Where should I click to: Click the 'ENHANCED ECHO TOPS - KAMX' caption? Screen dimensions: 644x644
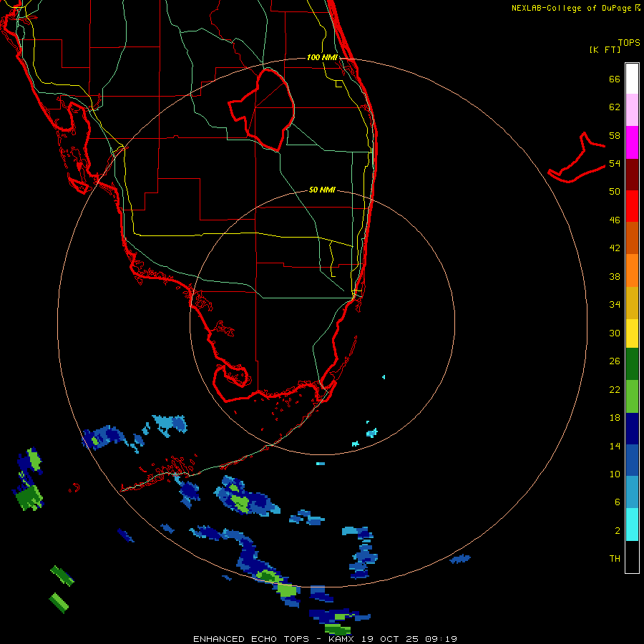pyautogui.click(x=273, y=639)
